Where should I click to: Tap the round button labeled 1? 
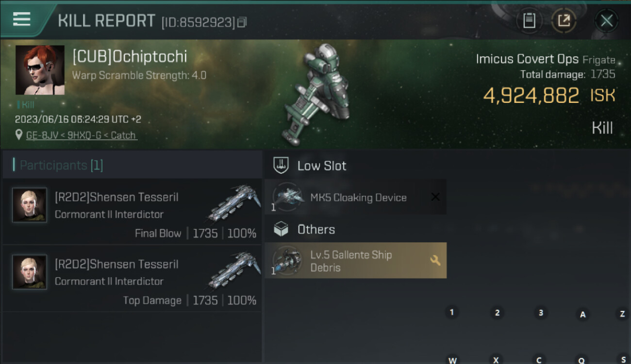pos(452,313)
